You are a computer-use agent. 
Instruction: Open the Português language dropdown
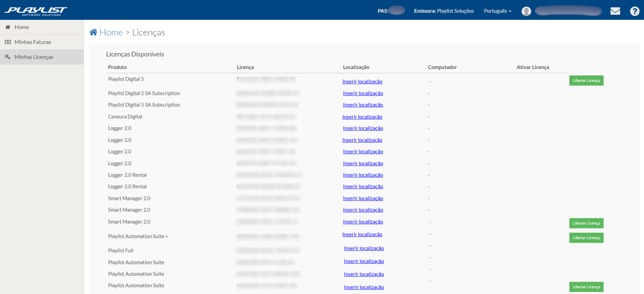point(497,11)
